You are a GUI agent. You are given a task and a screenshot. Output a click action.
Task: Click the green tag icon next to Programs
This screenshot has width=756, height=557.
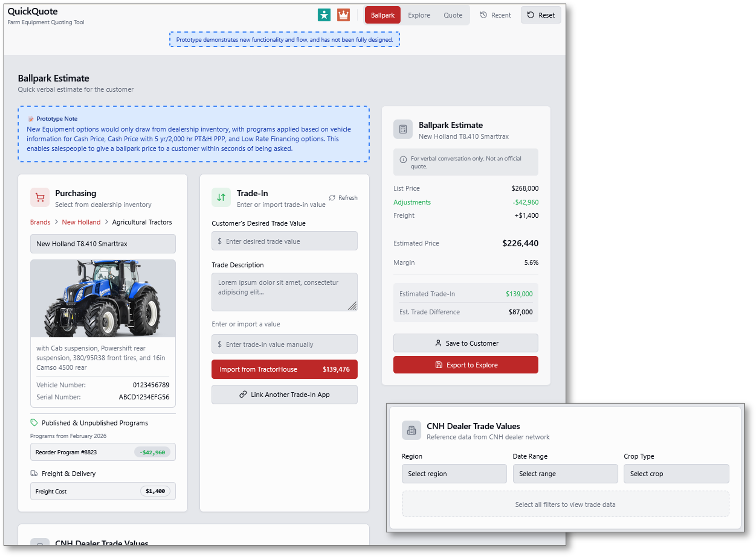coord(34,422)
